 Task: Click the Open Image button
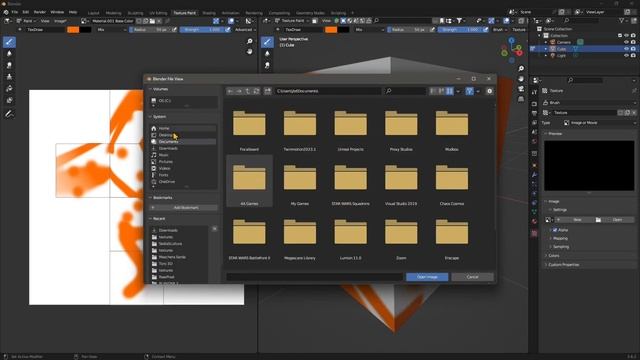(427, 277)
